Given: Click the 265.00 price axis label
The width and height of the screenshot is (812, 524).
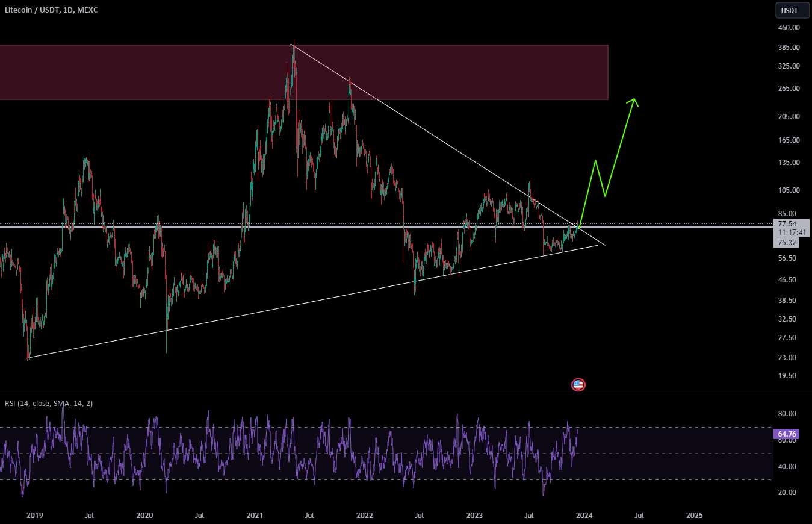Looking at the screenshot, I should 789,89.
